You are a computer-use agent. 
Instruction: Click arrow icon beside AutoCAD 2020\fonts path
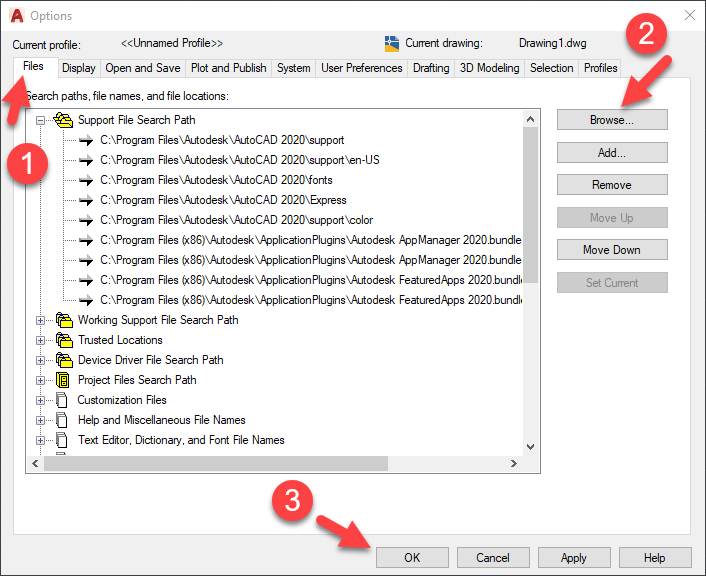point(86,180)
